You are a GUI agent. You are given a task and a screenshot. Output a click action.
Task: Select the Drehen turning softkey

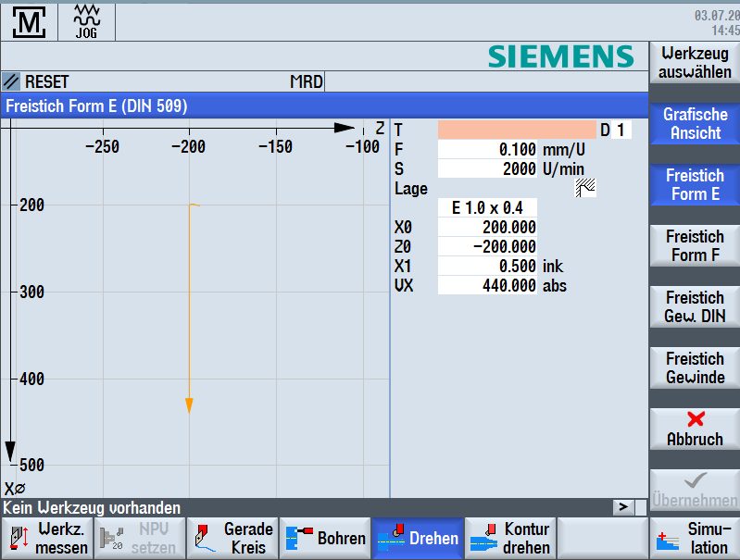[x=418, y=539]
